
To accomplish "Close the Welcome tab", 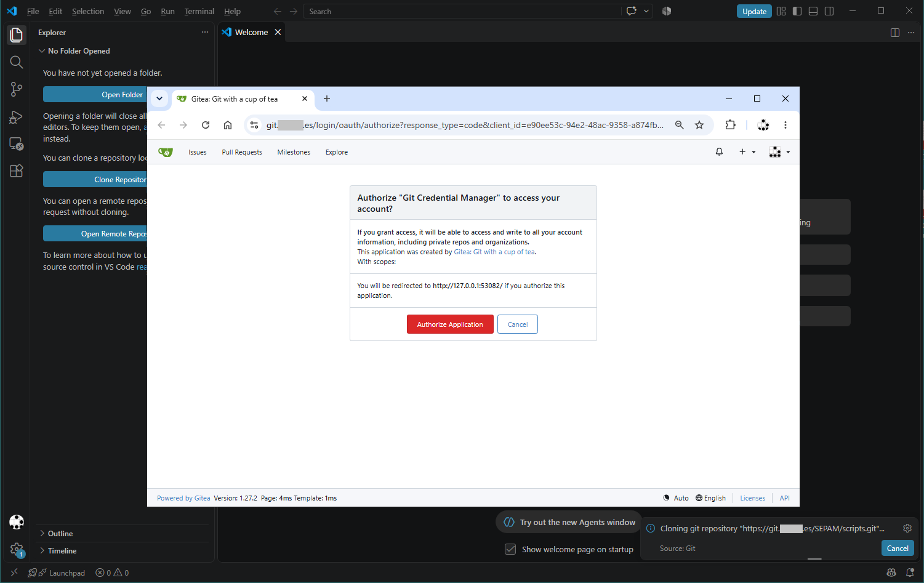I will click(x=278, y=32).
